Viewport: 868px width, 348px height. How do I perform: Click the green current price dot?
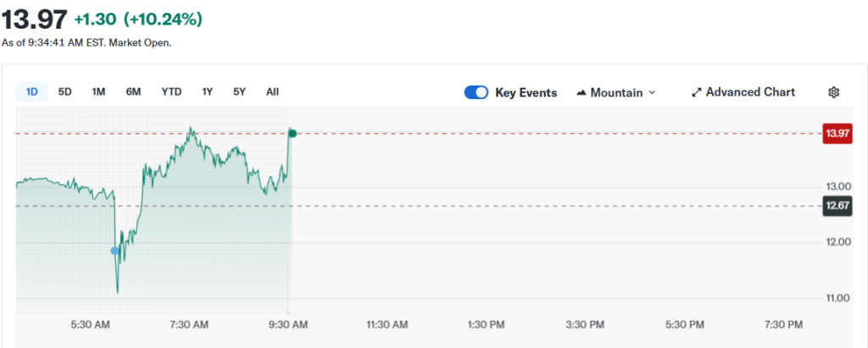(292, 133)
